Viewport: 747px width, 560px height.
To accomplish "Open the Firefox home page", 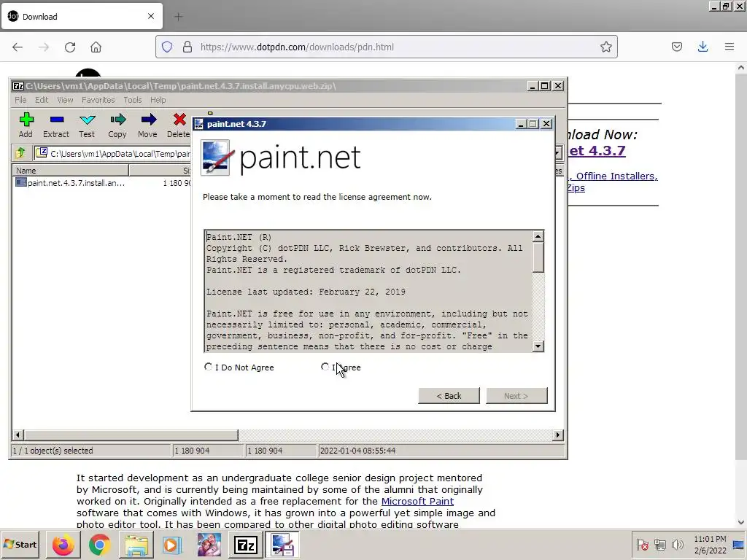I will 96,47.
